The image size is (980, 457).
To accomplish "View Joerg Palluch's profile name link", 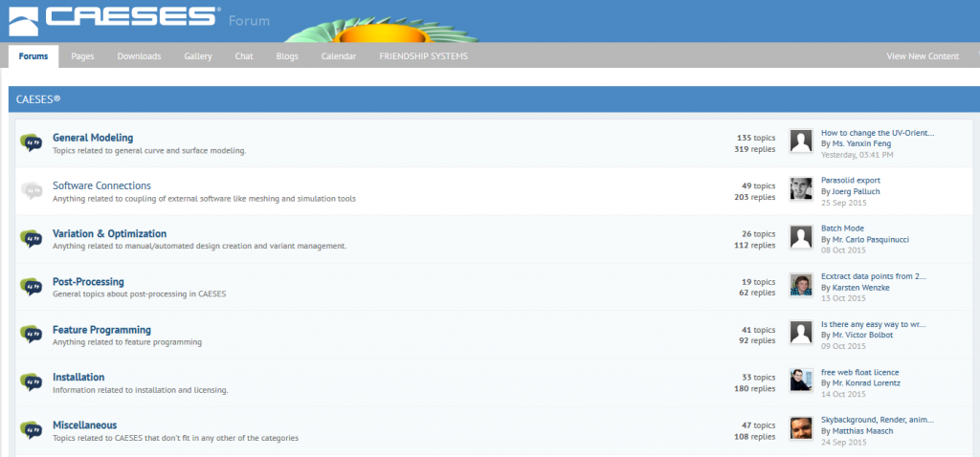I will (856, 191).
